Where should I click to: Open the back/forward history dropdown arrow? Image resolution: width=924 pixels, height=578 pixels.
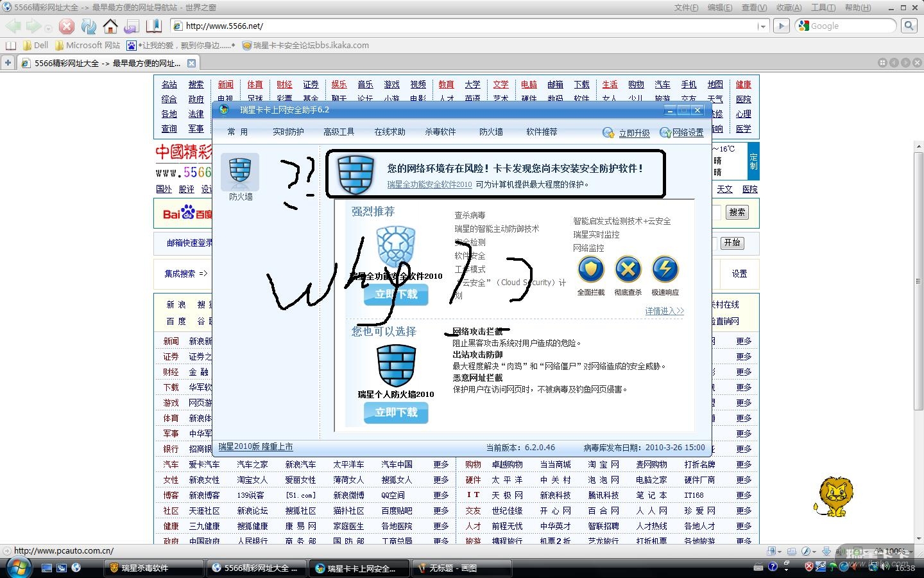coord(48,28)
